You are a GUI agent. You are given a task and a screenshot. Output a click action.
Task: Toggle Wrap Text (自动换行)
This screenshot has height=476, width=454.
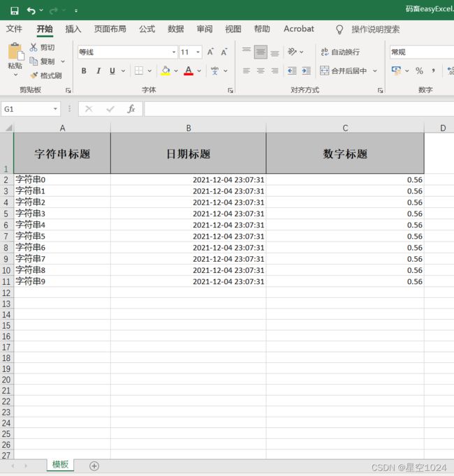(340, 52)
